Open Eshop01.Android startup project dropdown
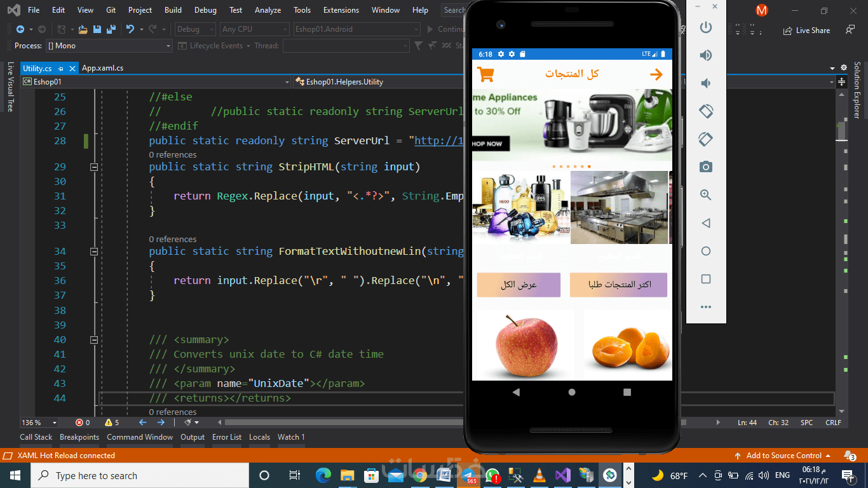Viewport: 868px width, 488px height. pos(356,29)
